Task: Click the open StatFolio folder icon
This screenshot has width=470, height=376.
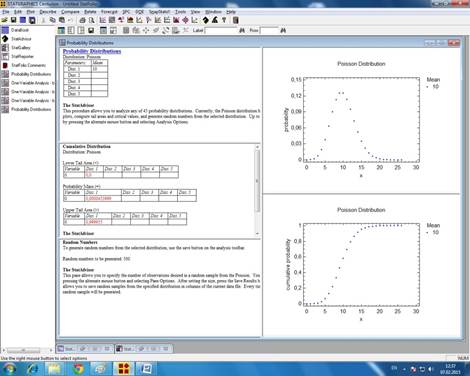Action: coord(5,20)
